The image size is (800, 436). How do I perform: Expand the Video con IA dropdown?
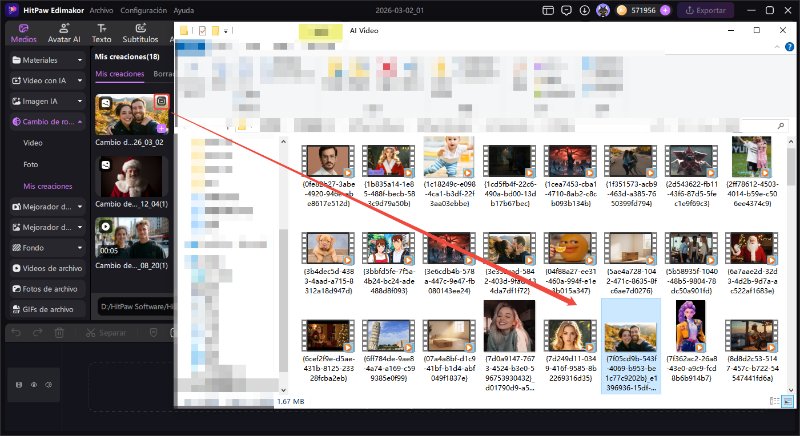tap(80, 79)
